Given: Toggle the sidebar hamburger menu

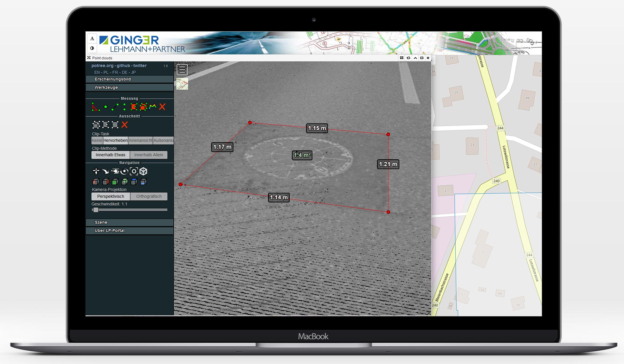Looking at the screenshot, I should pyautogui.click(x=182, y=69).
